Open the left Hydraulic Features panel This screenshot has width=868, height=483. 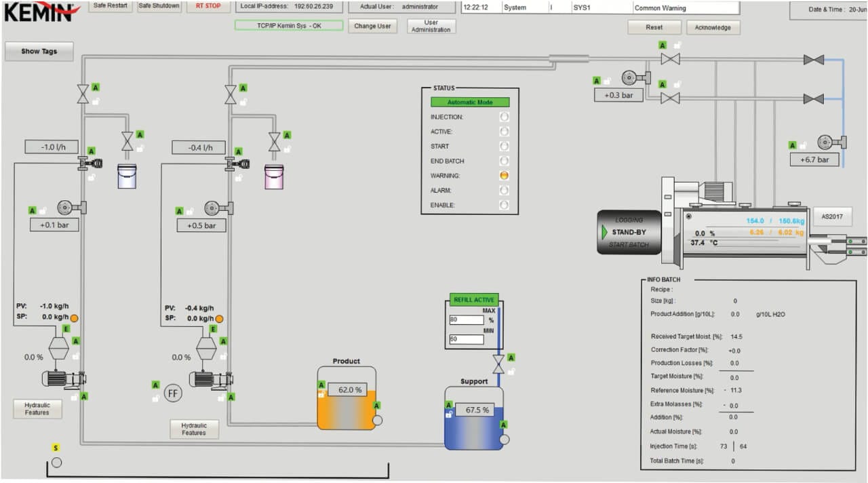point(37,408)
